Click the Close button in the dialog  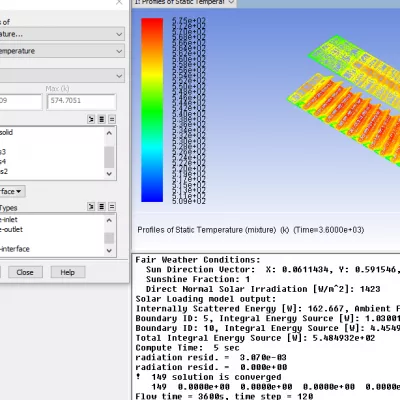pos(25,272)
